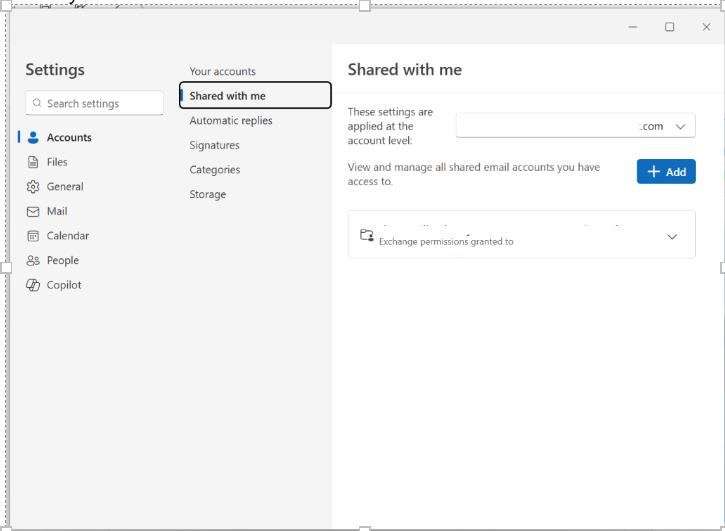Image resolution: width=725 pixels, height=531 pixels.
Task: Click the Accounts person icon
Action: click(x=33, y=138)
